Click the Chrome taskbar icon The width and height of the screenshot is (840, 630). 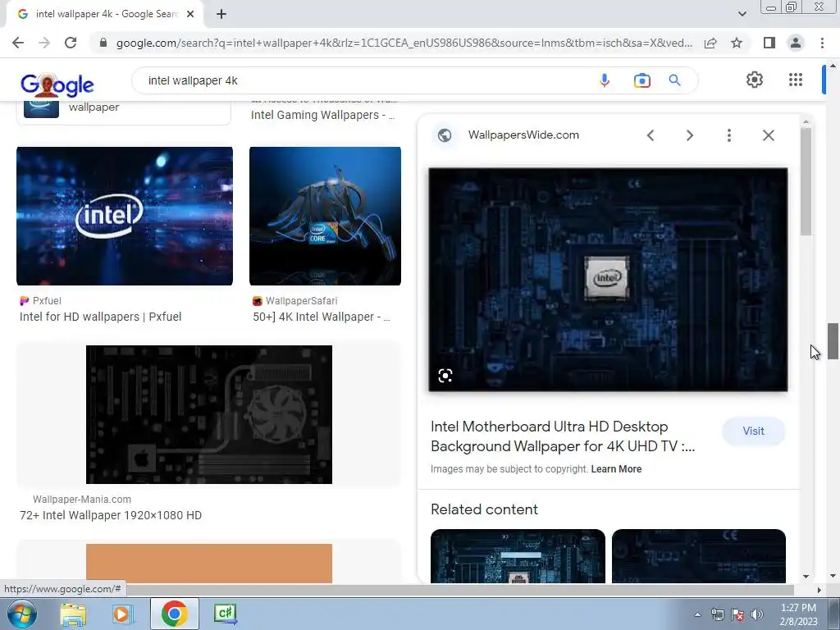tap(174, 614)
